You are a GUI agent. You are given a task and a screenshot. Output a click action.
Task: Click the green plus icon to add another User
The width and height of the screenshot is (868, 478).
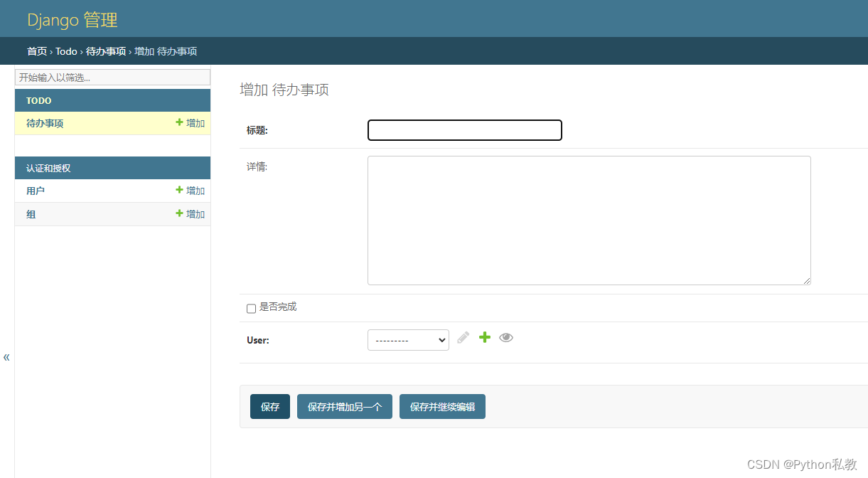click(485, 337)
